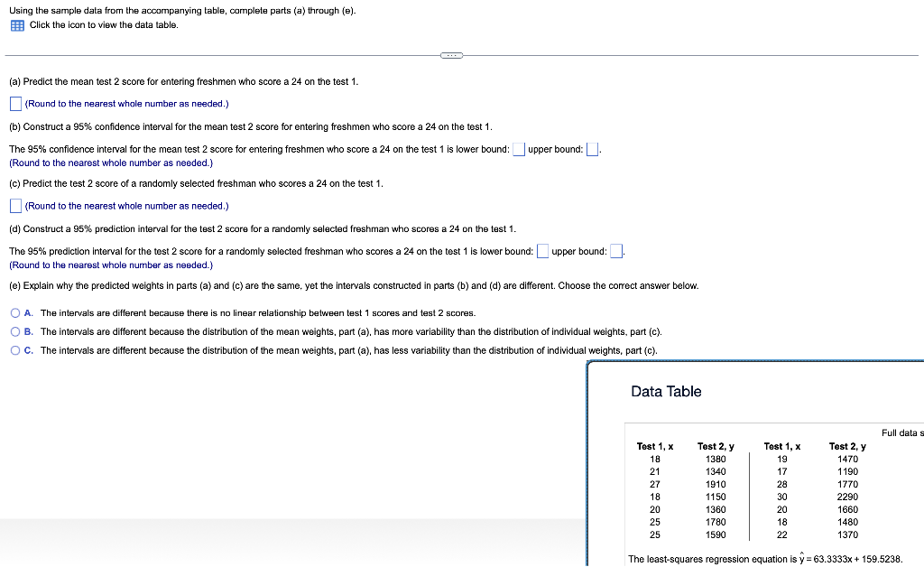Select answer choice A for part (e)

15,312
